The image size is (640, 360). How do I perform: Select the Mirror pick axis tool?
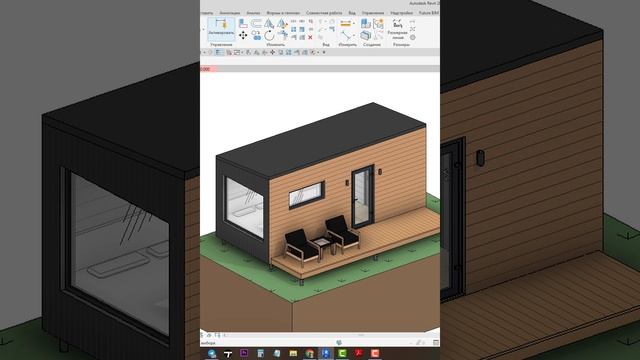tap(269, 24)
